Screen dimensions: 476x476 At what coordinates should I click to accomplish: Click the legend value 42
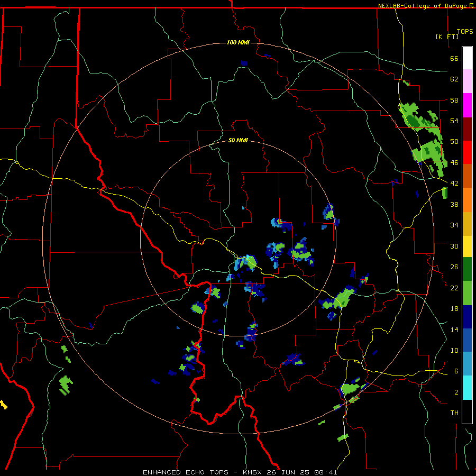(454, 183)
